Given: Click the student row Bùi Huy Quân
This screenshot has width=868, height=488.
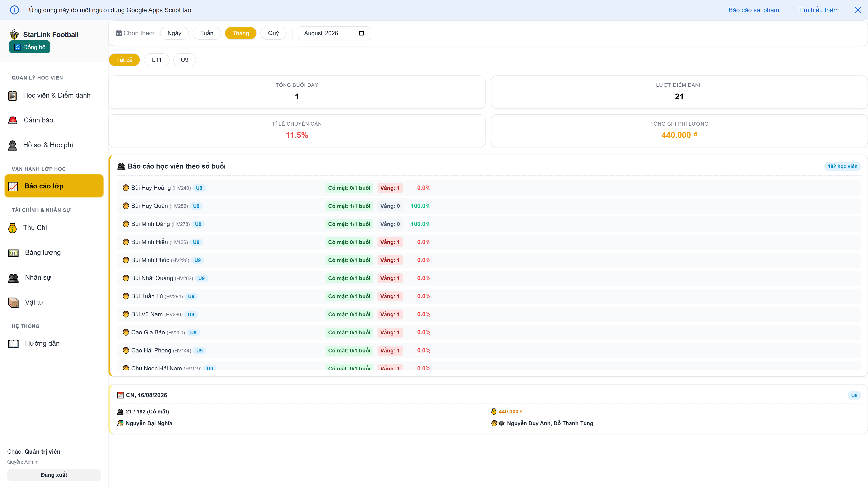Looking at the screenshot, I should pos(488,206).
